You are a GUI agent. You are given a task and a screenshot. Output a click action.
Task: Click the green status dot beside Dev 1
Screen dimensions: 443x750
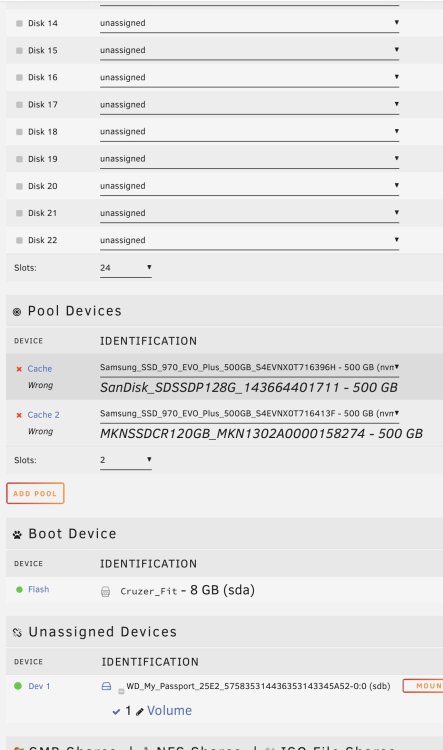click(x=18, y=686)
